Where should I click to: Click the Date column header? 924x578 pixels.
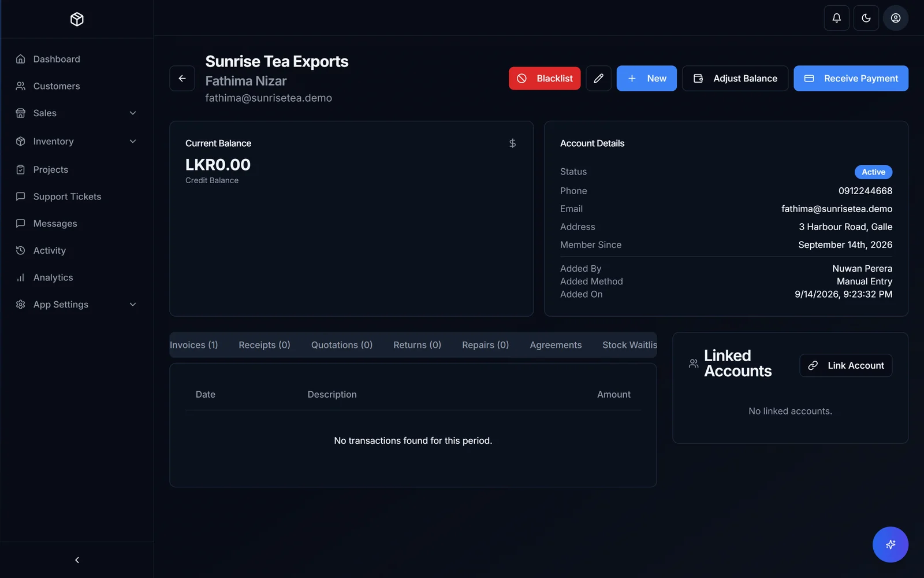(205, 394)
